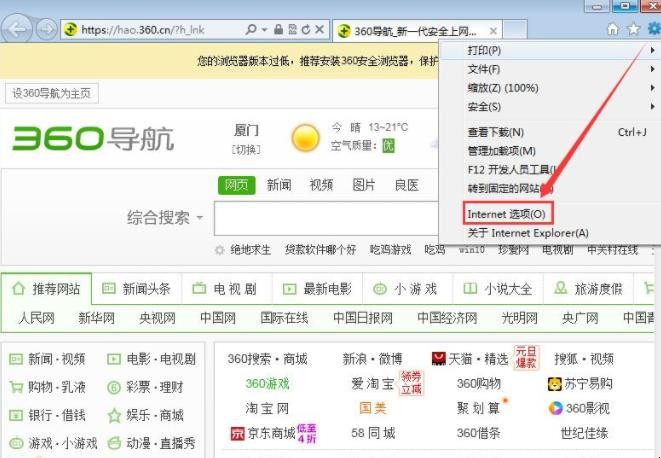The image size is (661, 458).
Task: Open the 安全(S) submenu
Action: coord(550,106)
